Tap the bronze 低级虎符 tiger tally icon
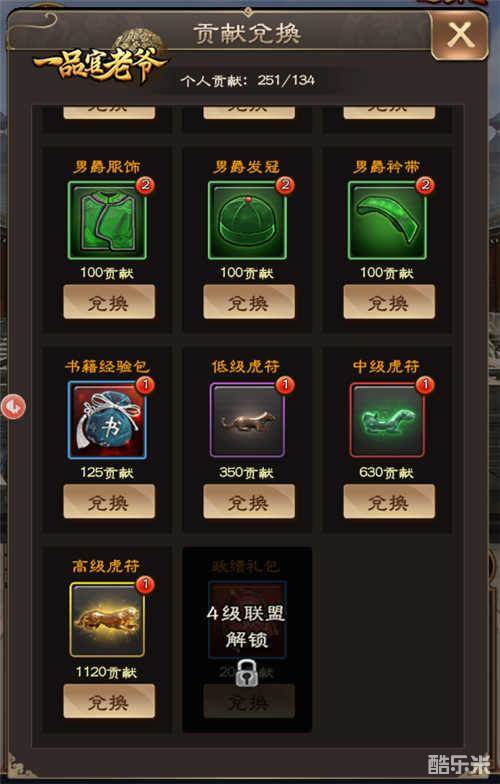Image resolution: width=500 pixels, height=784 pixels. click(247, 420)
